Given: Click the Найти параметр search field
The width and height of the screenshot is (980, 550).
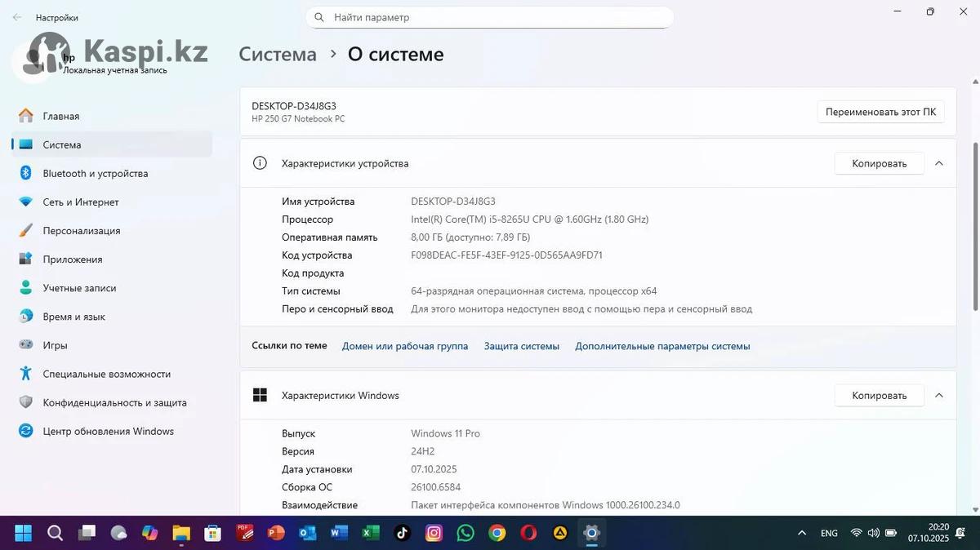Looking at the screenshot, I should (490, 17).
